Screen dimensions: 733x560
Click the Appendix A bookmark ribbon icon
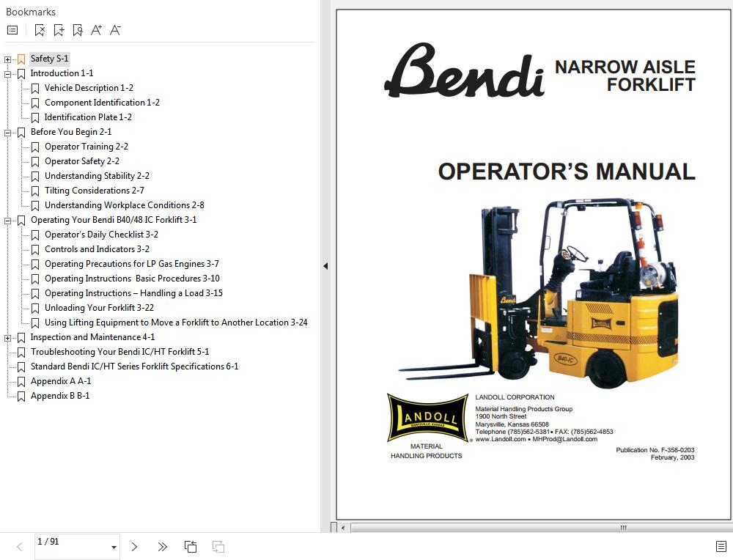(21, 382)
